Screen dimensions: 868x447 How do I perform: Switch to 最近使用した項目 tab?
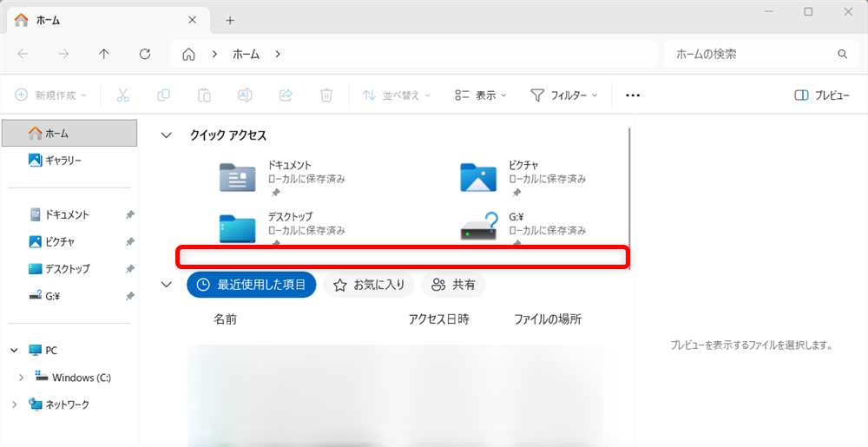252,285
